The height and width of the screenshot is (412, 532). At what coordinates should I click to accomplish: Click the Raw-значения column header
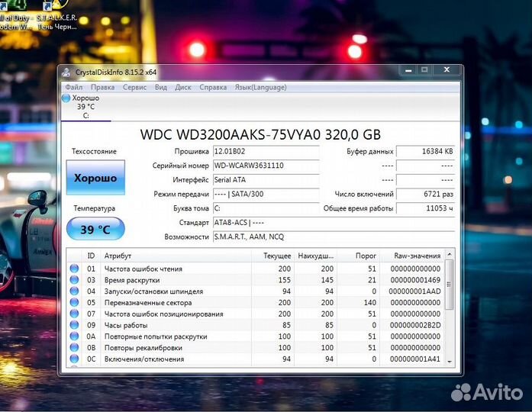(412, 256)
